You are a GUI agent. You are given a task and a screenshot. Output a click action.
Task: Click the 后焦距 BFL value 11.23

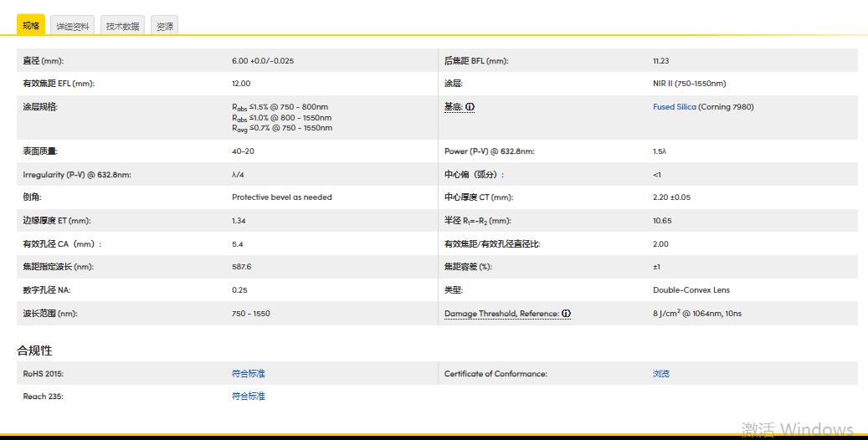pos(660,61)
